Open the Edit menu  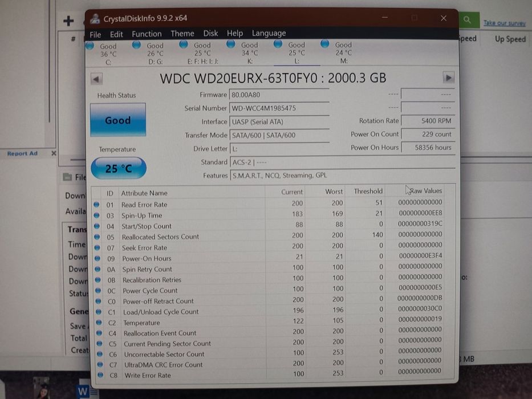click(x=116, y=34)
